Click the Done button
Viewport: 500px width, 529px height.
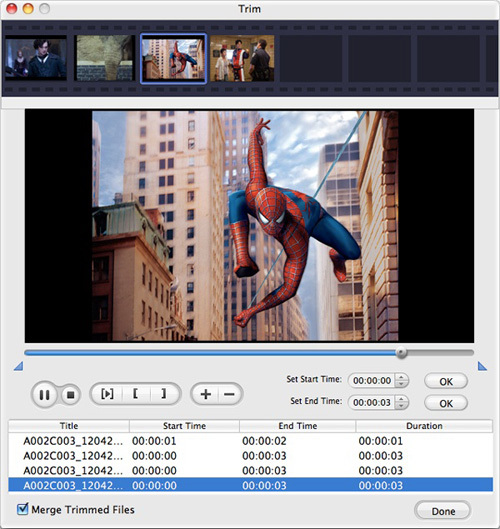tap(443, 511)
